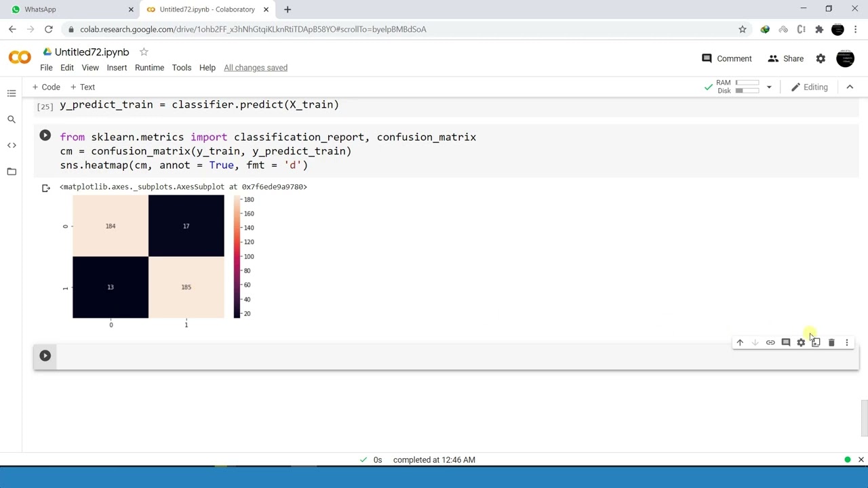Screen dimensions: 868x488
Task: Open cell editor settings gear
Action: [801, 343]
